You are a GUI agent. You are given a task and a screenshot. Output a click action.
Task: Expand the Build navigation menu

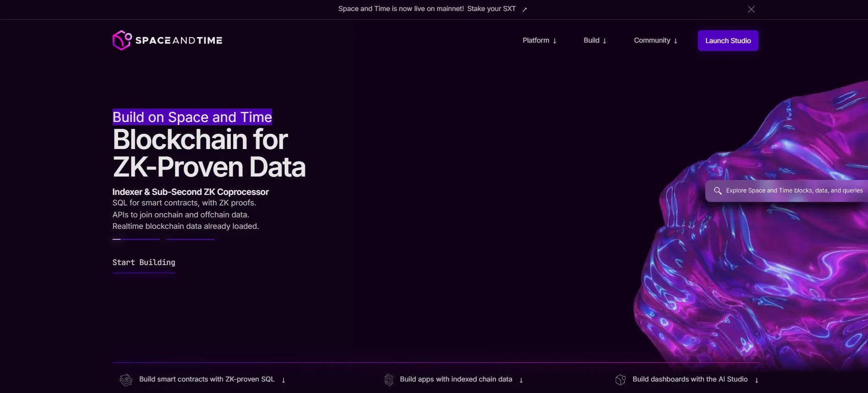(595, 40)
